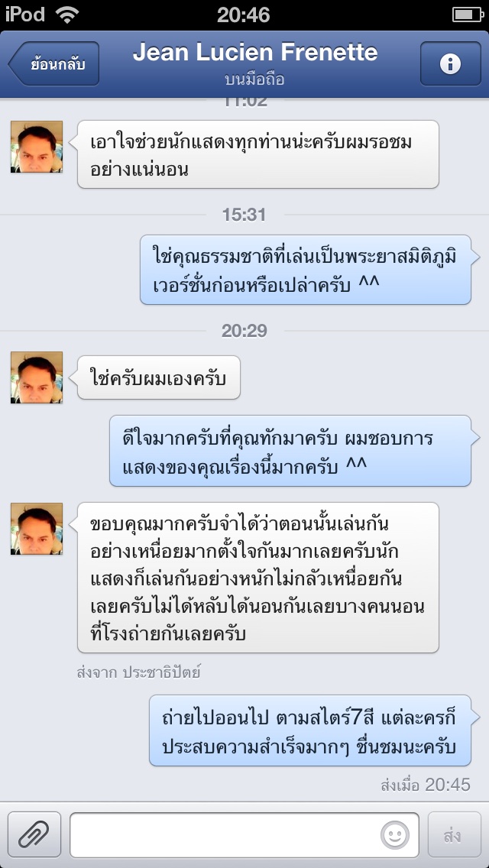Viewport: 489px width, 868px height.
Task: Focus the message text input field
Action: [x=244, y=835]
